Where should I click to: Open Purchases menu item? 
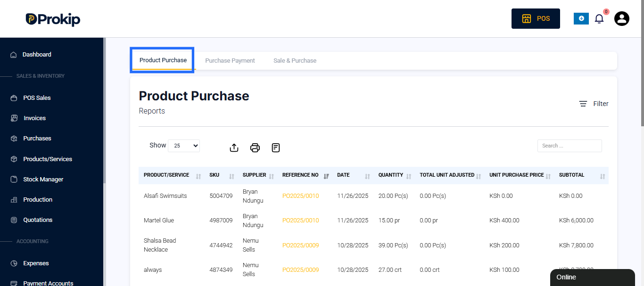click(x=37, y=139)
